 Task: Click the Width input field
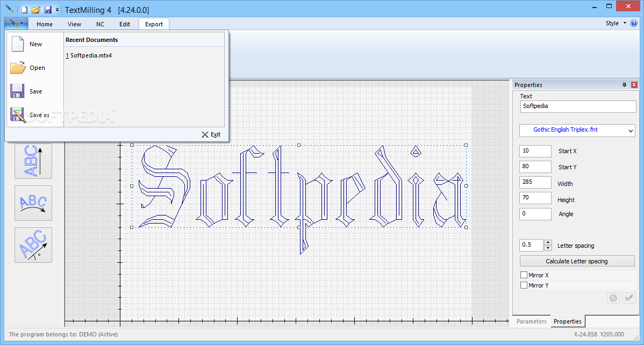point(535,182)
